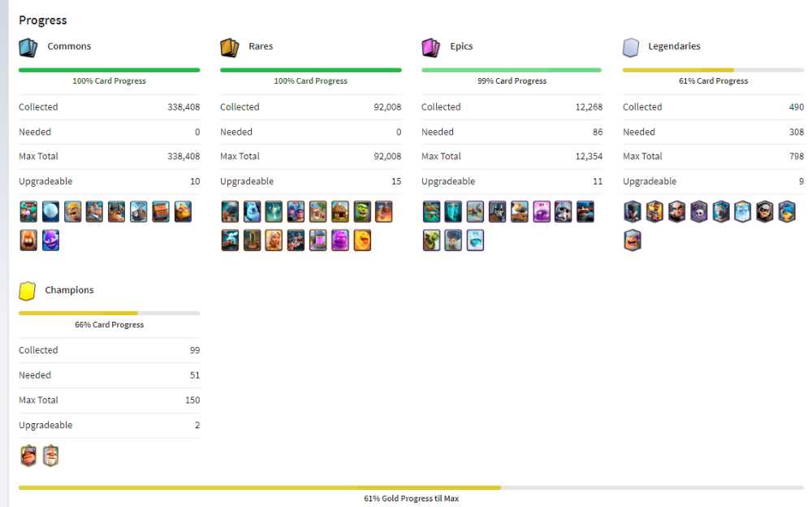The image size is (812, 507).
Task: Click the Gold Progress til Max bar
Action: pos(411,487)
